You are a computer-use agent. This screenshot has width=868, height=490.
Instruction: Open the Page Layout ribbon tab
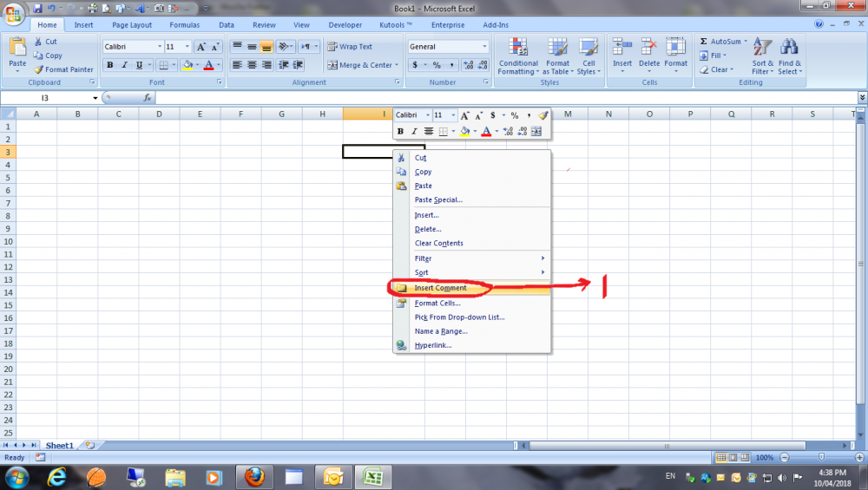point(132,25)
